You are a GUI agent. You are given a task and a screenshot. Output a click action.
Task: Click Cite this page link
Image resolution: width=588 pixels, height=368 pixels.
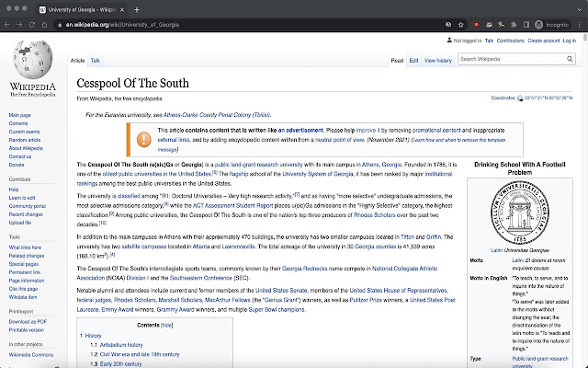point(23,289)
